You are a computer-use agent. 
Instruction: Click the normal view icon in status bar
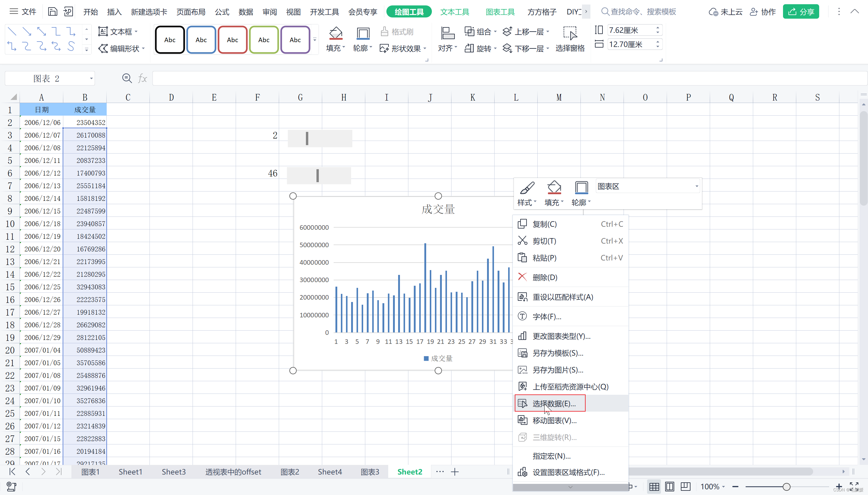click(654, 487)
